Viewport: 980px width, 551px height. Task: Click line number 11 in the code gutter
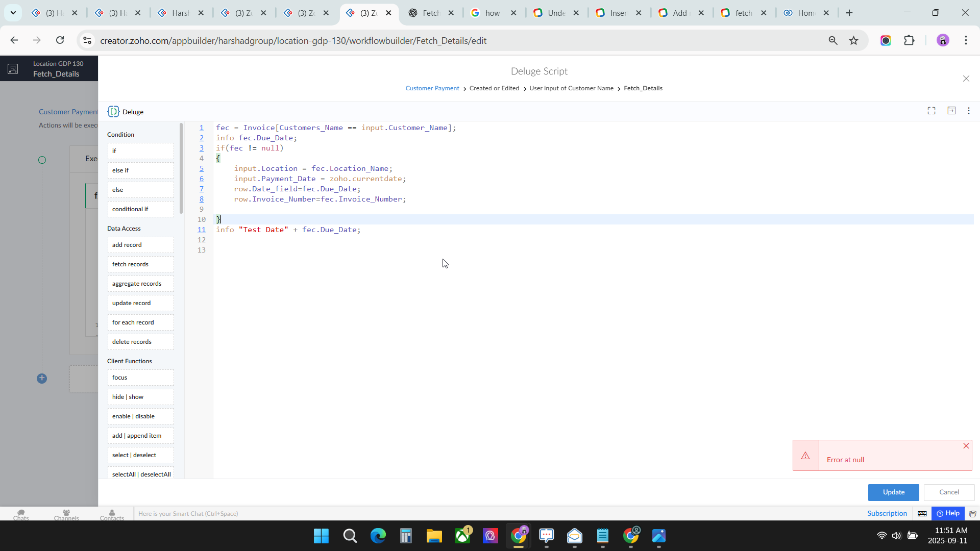(202, 230)
